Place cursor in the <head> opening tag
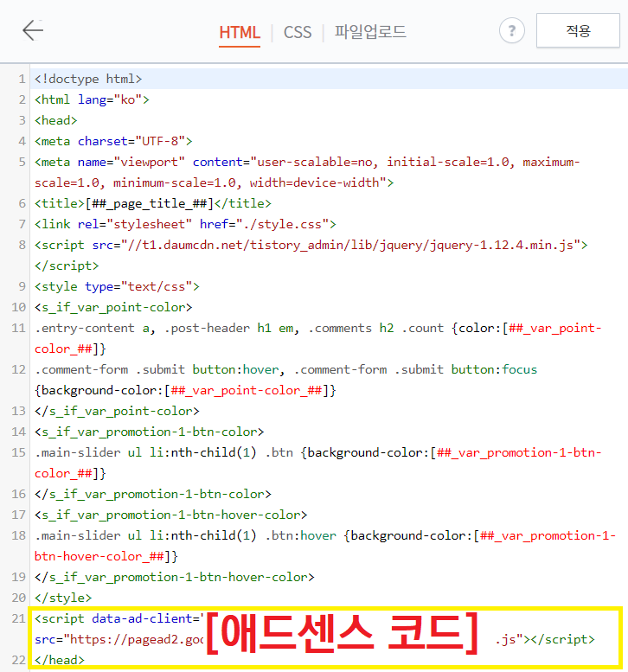This screenshot has width=628, height=672. (55, 120)
